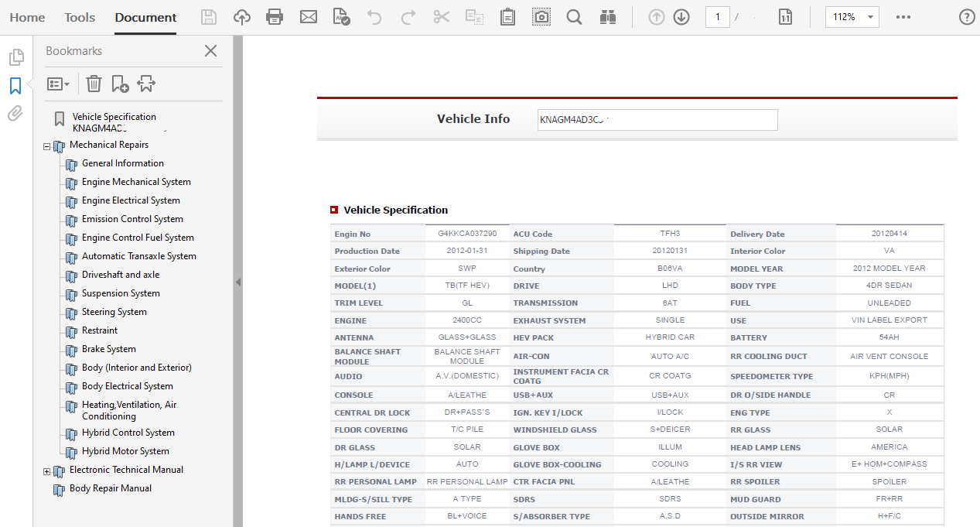Switch to actual size view

[x=785, y=16]
